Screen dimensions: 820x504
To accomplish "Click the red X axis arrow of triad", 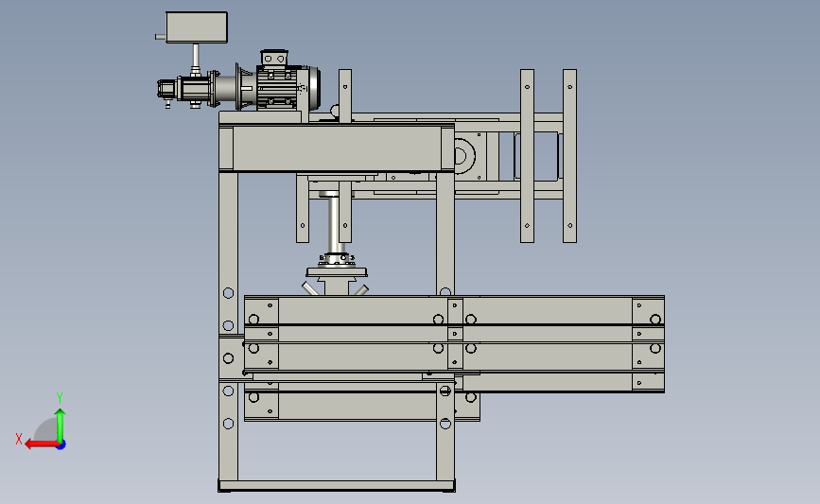I will [x=41, y=443].
